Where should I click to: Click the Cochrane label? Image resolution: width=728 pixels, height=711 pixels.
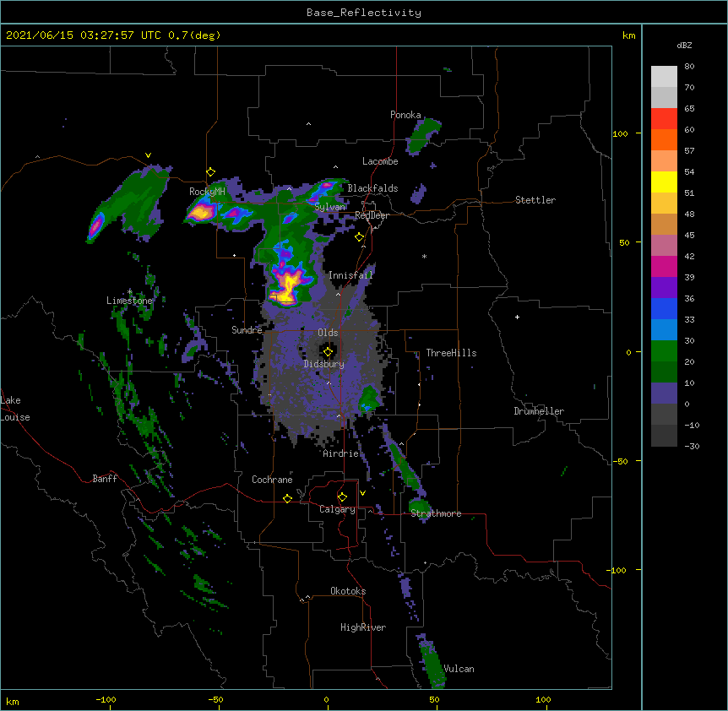(x=272, y=480)
